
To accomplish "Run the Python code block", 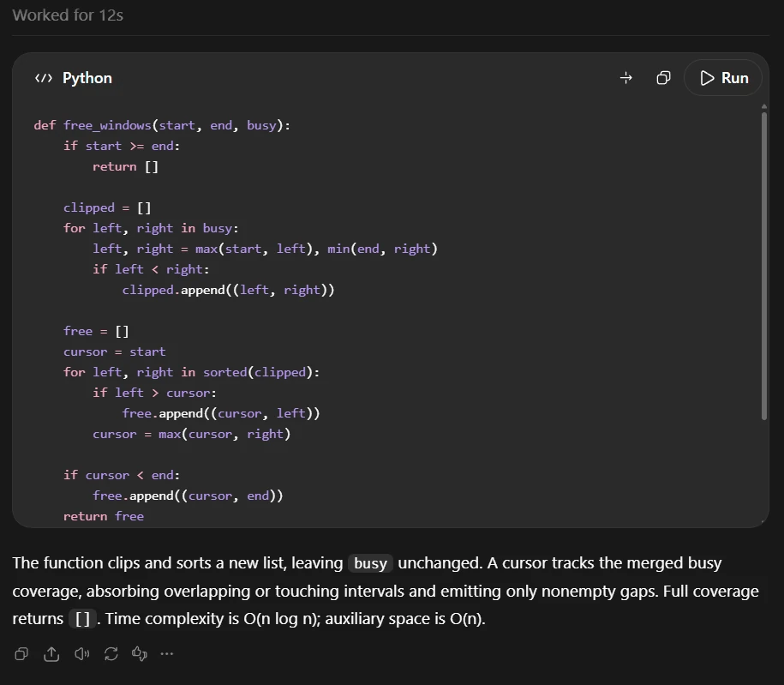I will 723,78.
